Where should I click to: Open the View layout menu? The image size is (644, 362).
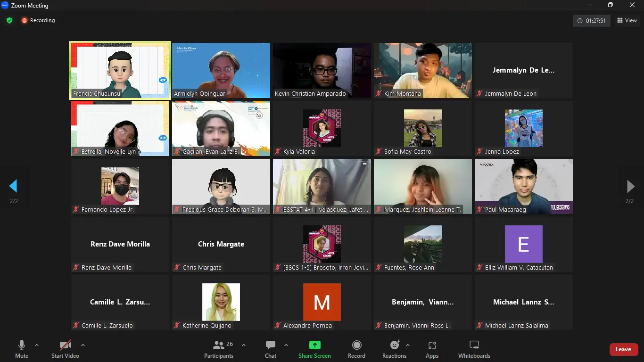pos(627,20)
